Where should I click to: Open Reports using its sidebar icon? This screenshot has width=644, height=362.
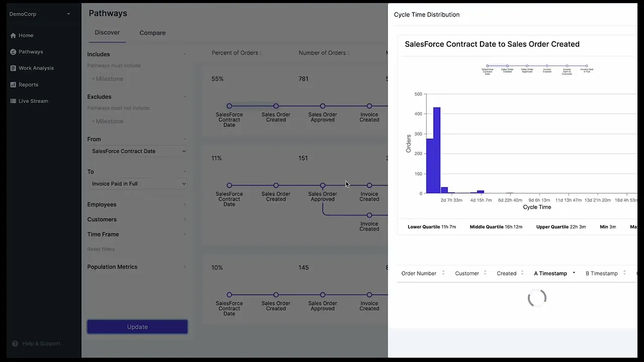13,85
